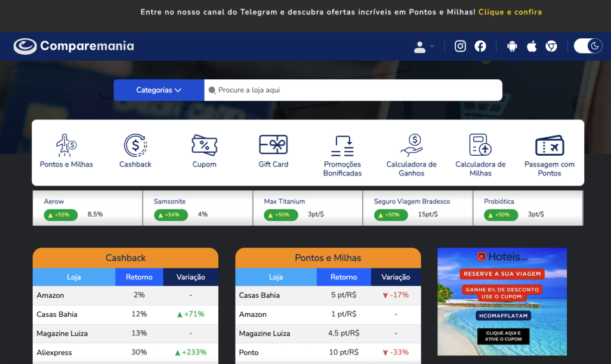Click the Hoteis travel coupon banner

[x=502, y=301]
